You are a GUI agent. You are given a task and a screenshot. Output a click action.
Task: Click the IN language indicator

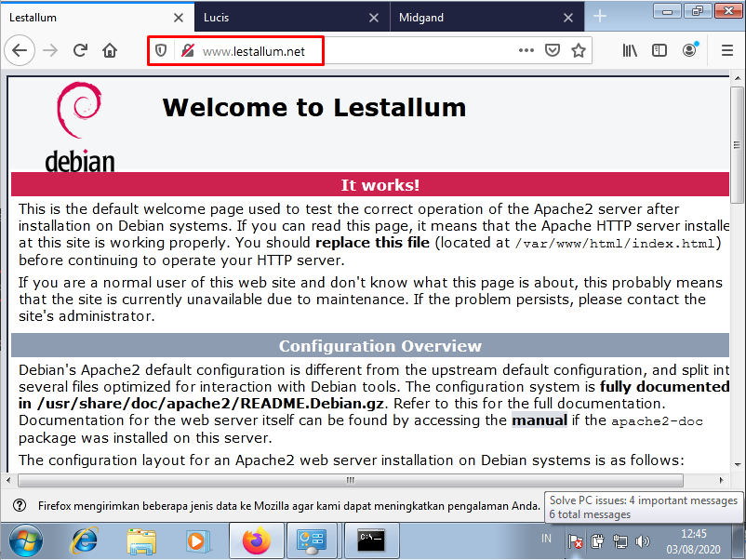pyautogui.click(x=546, y=539)
